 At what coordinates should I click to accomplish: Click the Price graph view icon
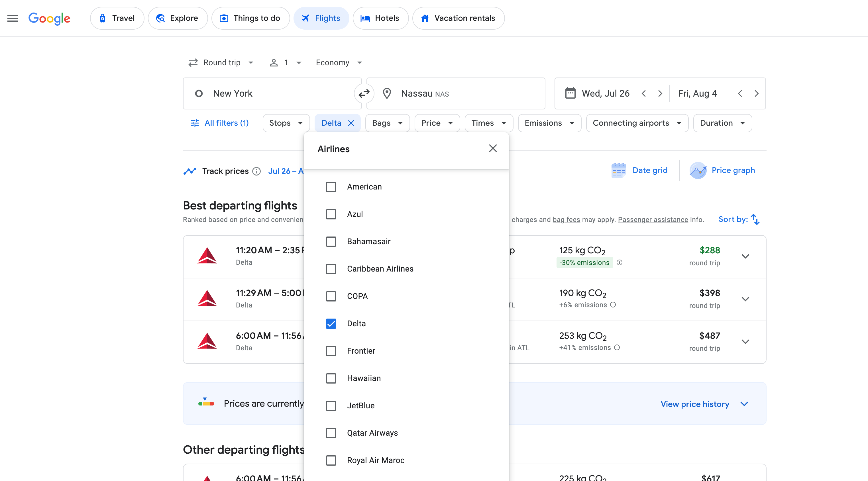(x=698, y=171)
